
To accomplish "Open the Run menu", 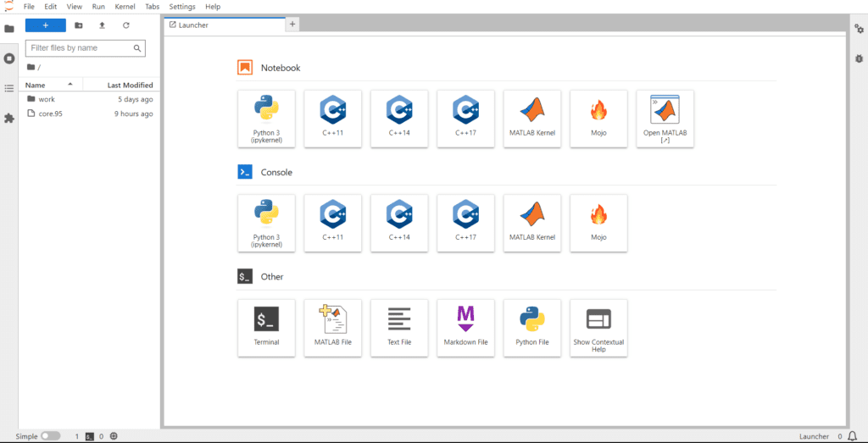I will tap(98, 7).
